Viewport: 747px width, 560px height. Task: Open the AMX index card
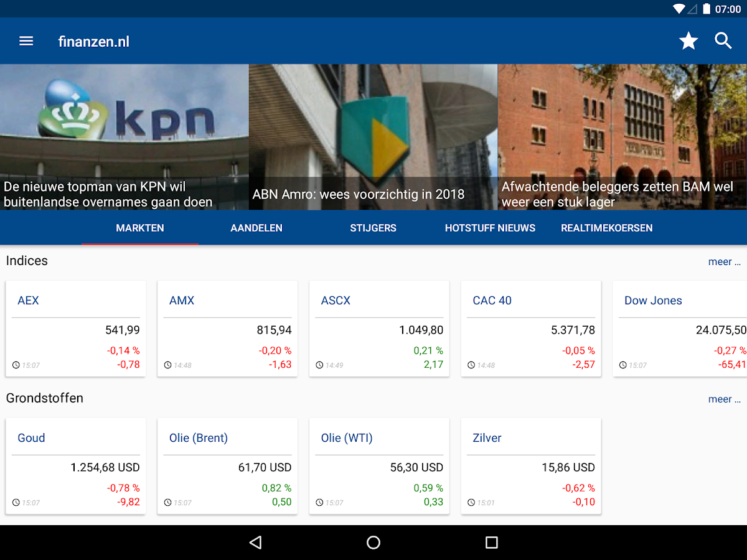pos(228,329)
